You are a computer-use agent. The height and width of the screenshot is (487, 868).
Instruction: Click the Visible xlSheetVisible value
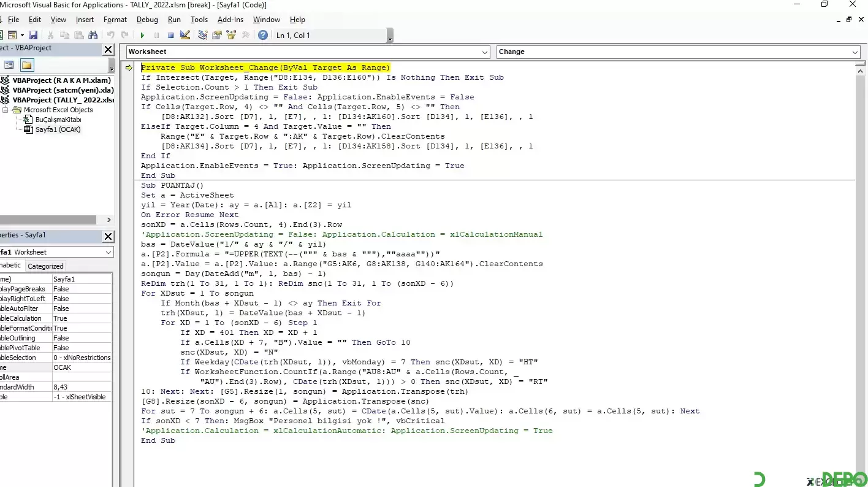click(x=82, y=397)
